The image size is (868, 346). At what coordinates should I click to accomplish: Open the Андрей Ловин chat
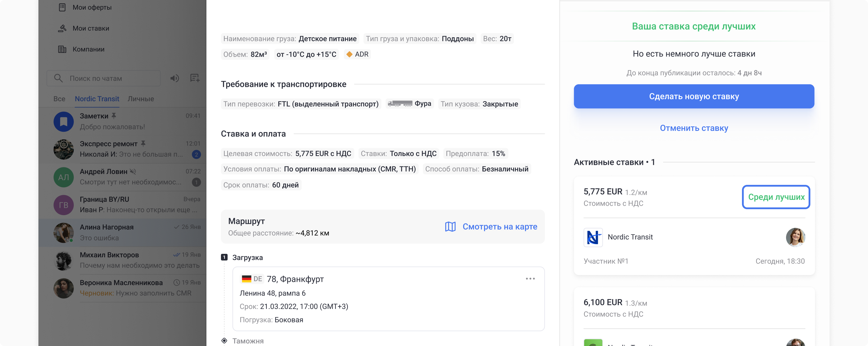pos(123,177)
